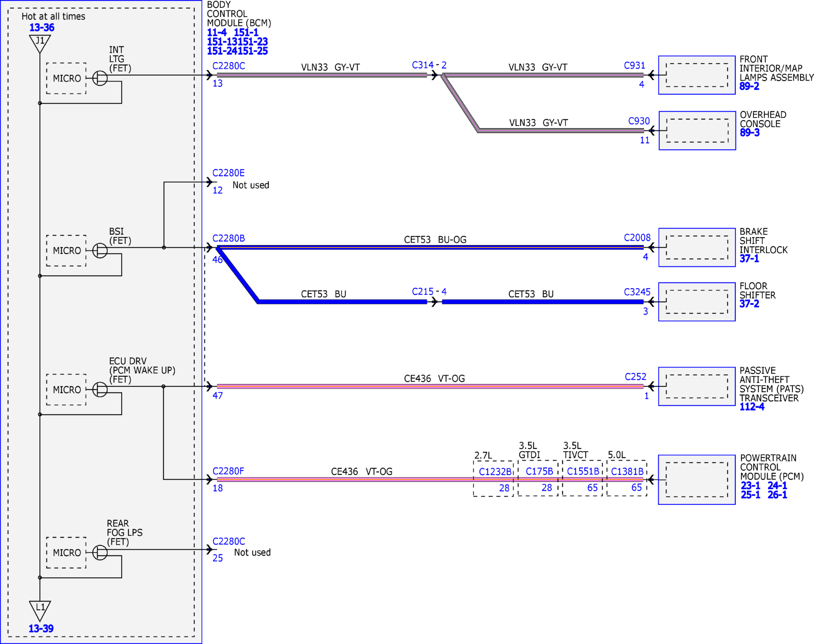Click the J1 triangle connector symbol

pos(40,43)
